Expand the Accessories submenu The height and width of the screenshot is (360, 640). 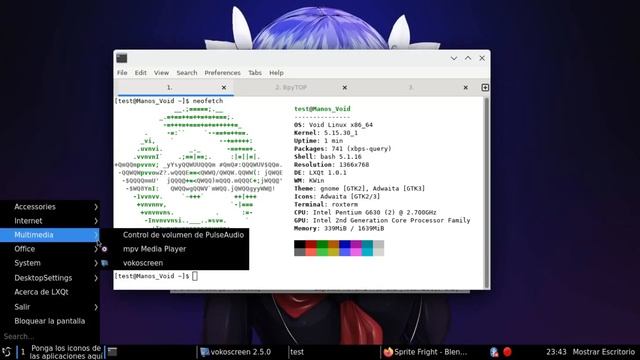point(50,207)
